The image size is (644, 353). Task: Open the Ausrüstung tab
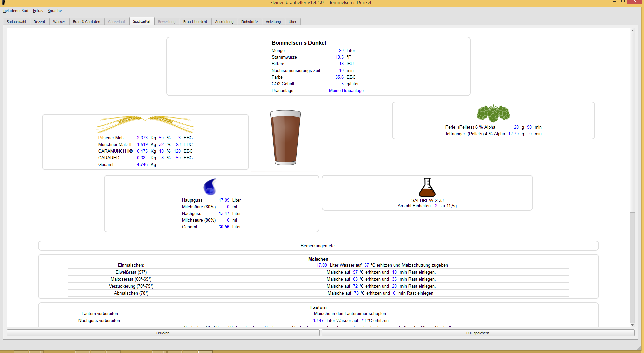(x=224, y=22)
